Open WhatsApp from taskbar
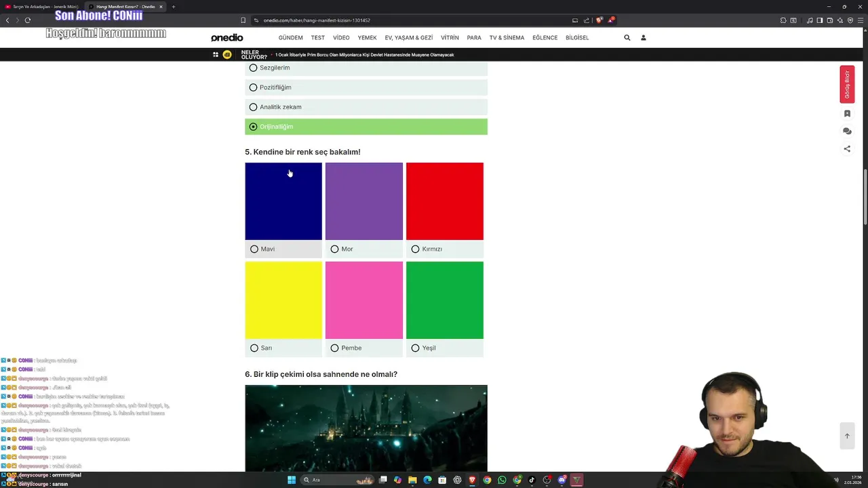The width and height of the screenshot is (868, 488). (x=502, y=480)
